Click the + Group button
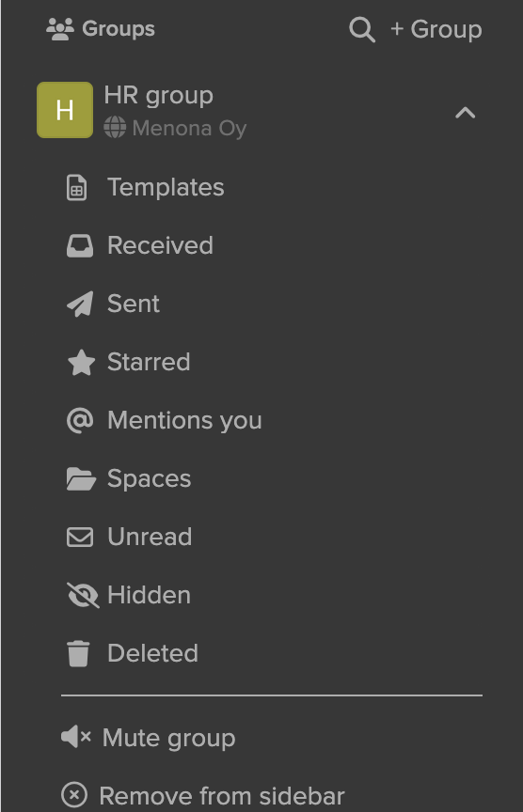This screenshot has width=523, height=812. point(436,29)
